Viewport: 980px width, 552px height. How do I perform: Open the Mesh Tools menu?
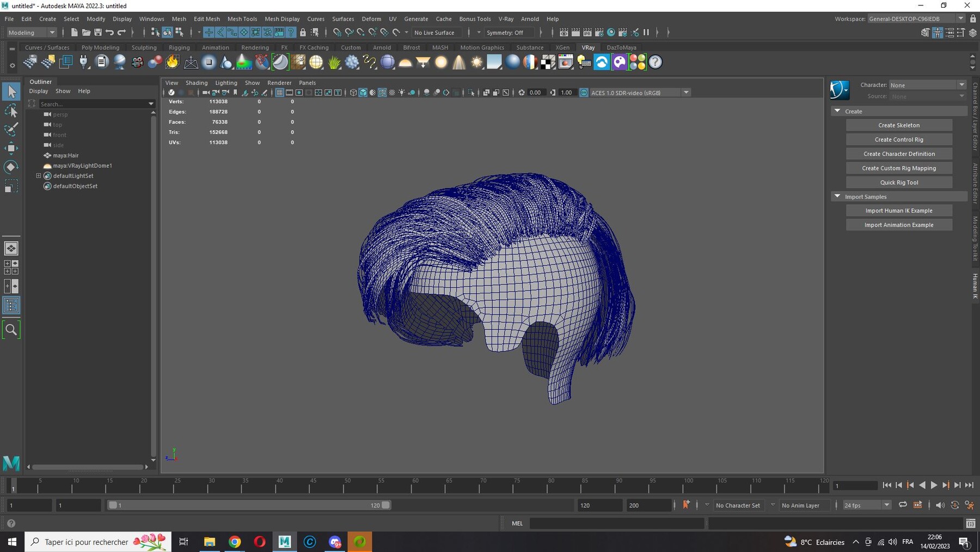click(242, 19)
